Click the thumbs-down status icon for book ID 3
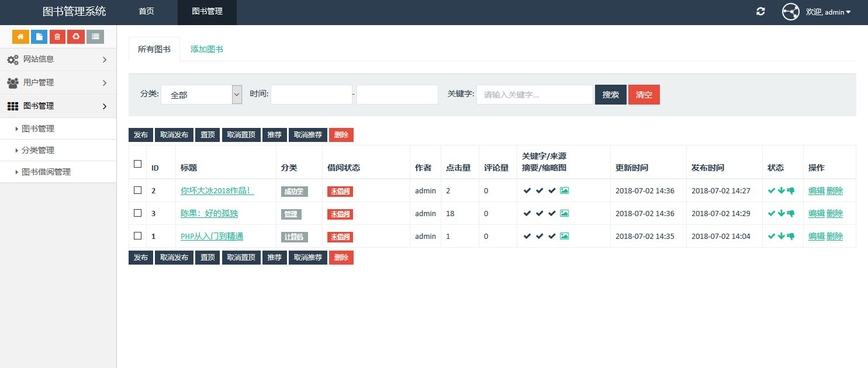Image resolution: width=868 pixels, height=368 pixels. (x=791, y=213)
